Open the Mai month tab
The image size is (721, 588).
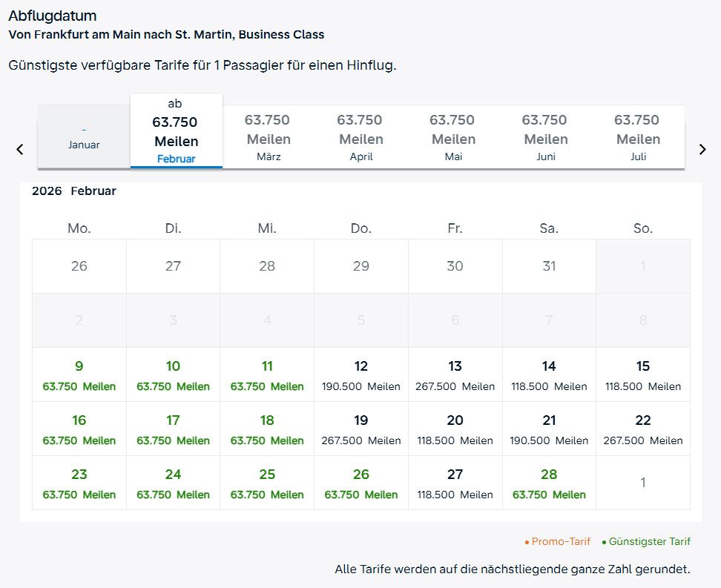pyautogui.click(x=452, y=137)
